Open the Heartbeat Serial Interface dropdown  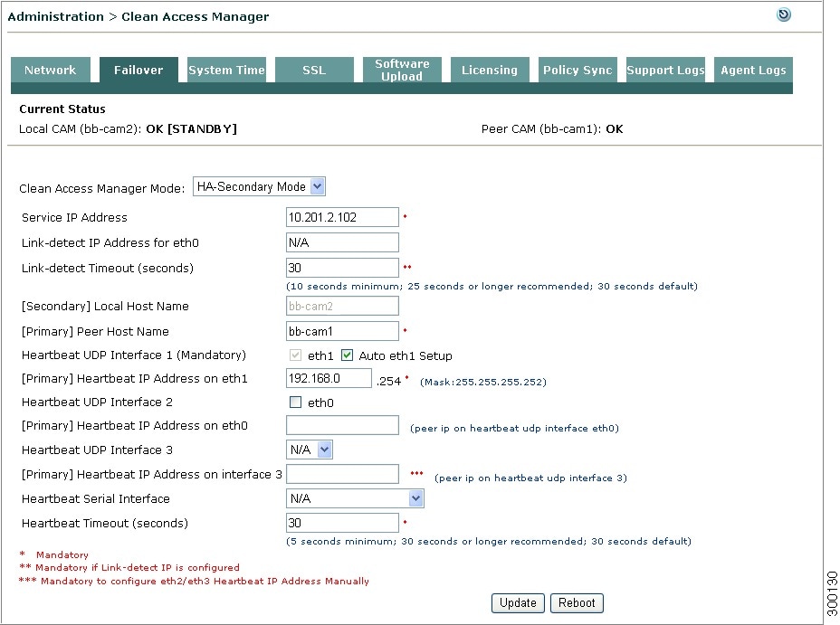point(355,498)
